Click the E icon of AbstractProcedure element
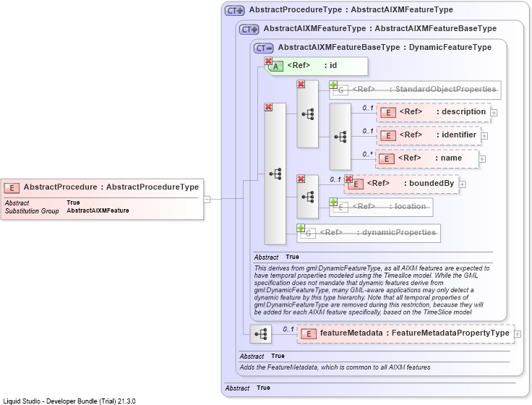532x405 pixels. (x=12, y=188)
